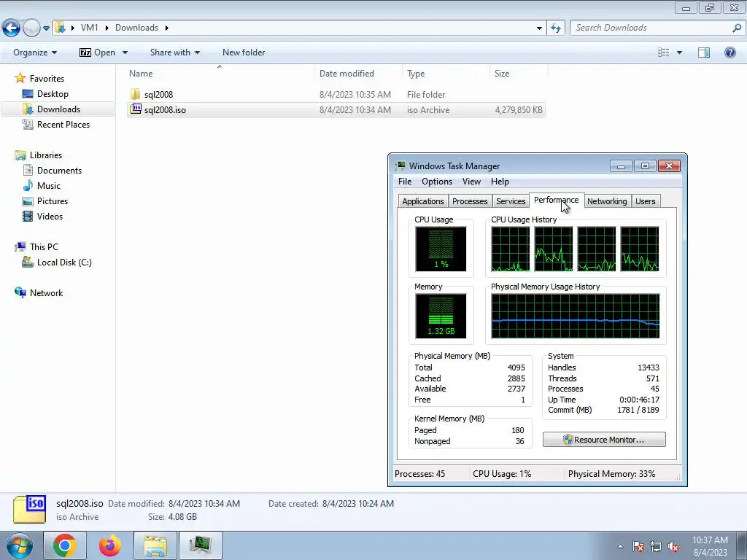Click the magnifier search icon

[x=737, y=28]
